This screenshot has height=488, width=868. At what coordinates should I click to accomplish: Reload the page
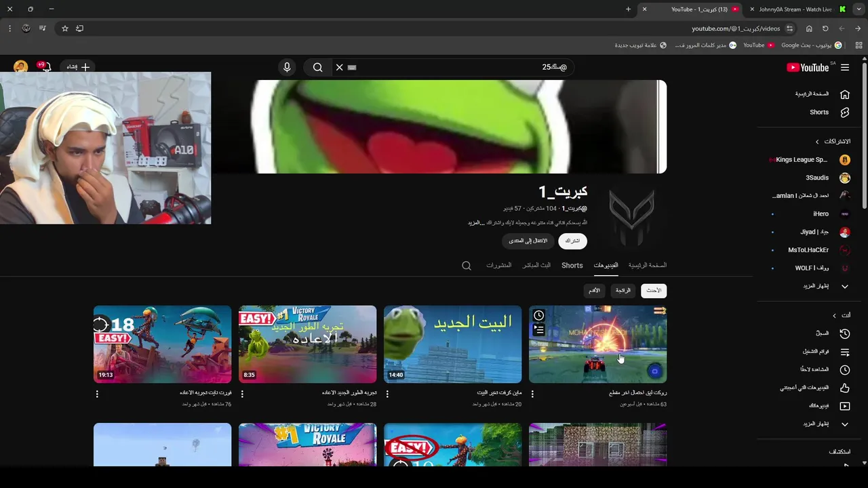coord(825,28)
